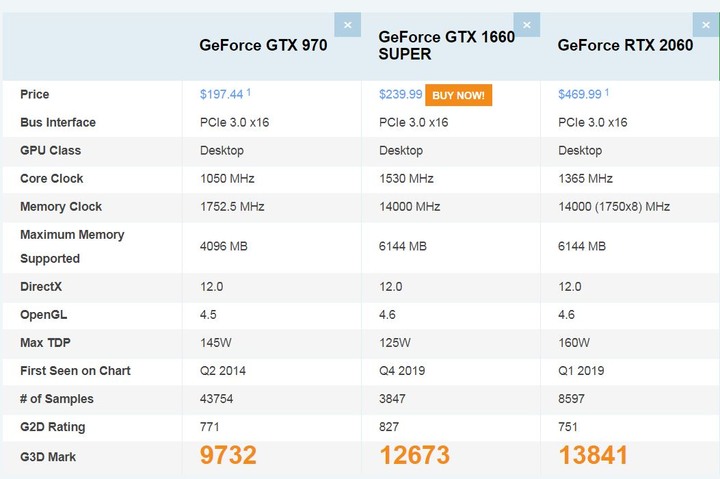Select the GeForce RTX 2060 heading
720x479 pixels.
625,45
